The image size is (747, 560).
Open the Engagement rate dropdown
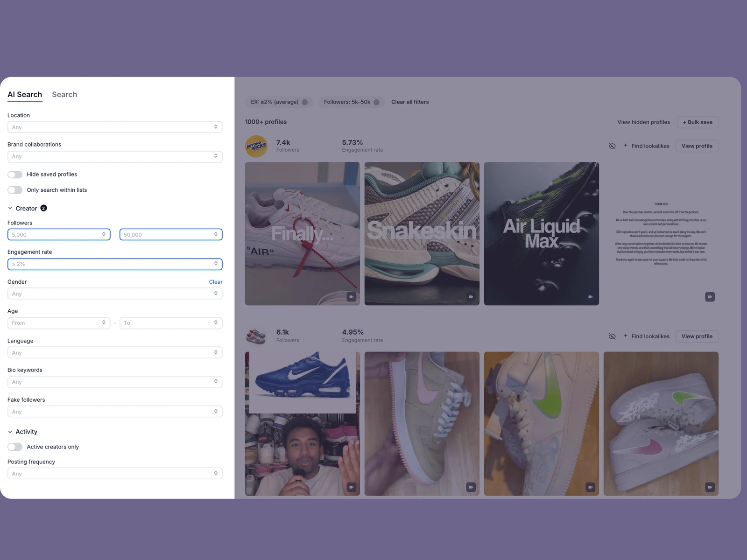[x=115, y=264]
